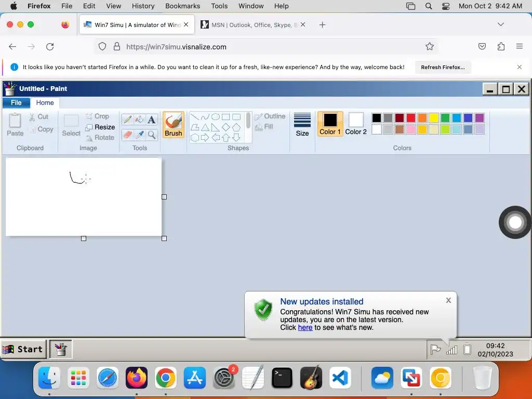Activate Color 2 selector
Screen dimensions: 532x399
356,124
